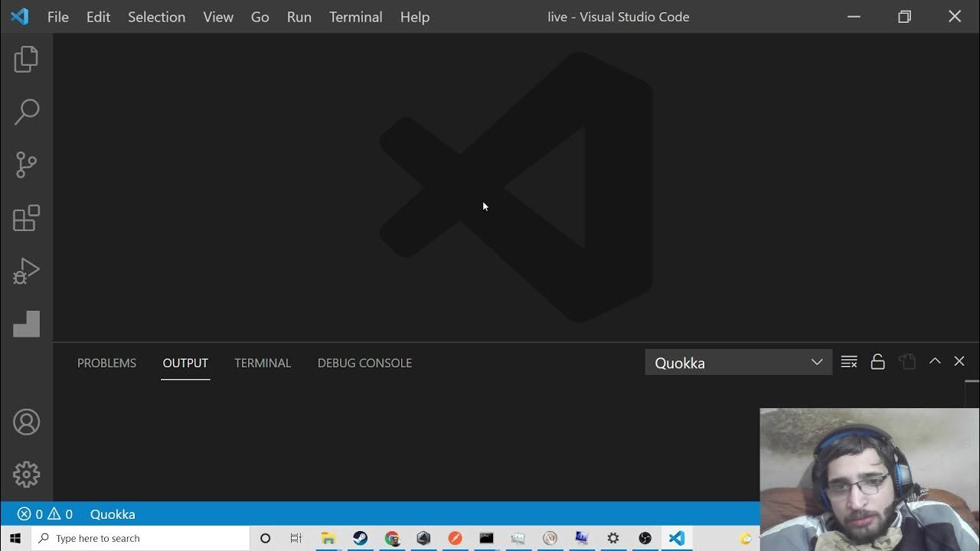The height and width of the screenshot is (551, 980).
Task: Open the Explorer view in activity bar
Action: tap(26, 59)
